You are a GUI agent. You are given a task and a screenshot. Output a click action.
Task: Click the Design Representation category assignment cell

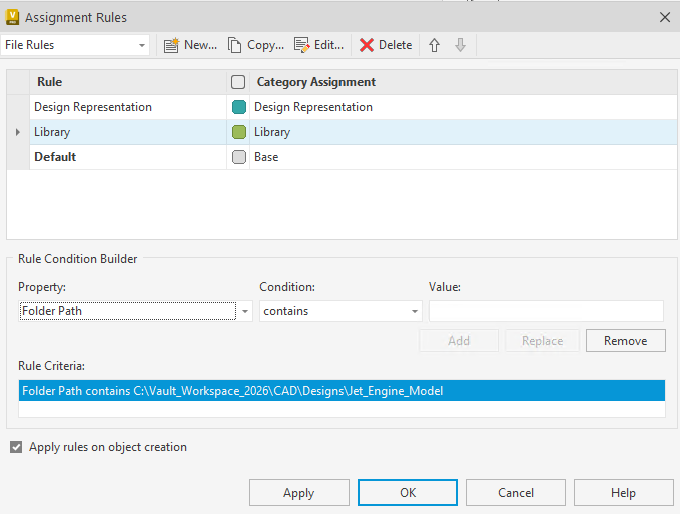click(x=463, y=107)
